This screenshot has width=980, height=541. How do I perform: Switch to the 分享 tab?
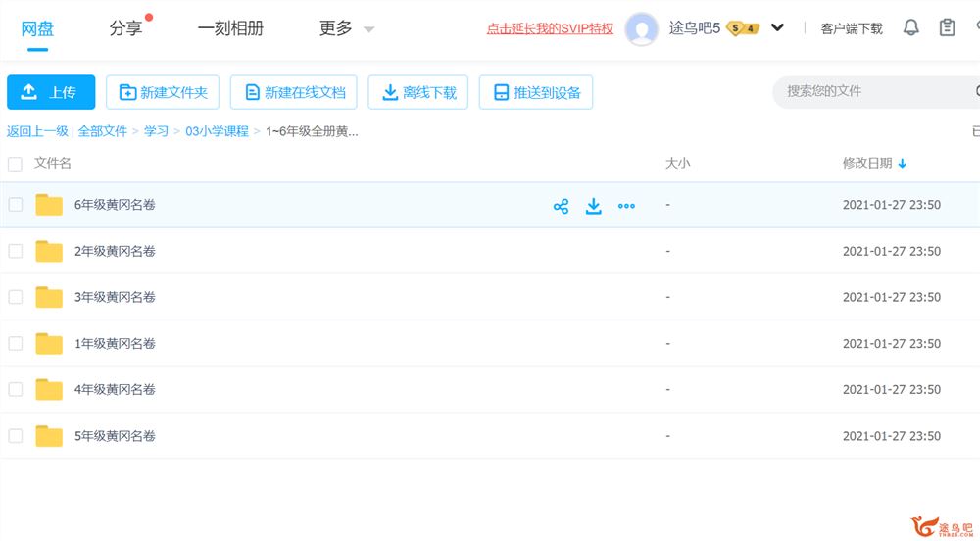[x=125, y=28]
